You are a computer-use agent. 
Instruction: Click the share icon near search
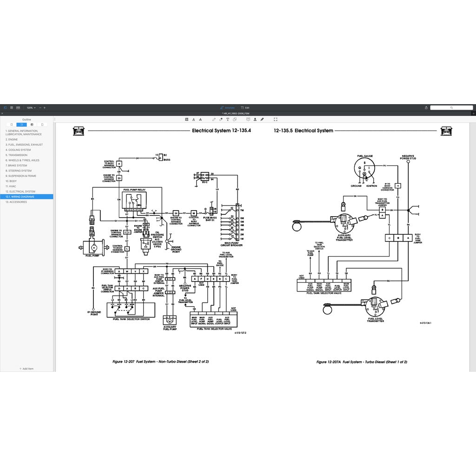(x=426, y=107)
